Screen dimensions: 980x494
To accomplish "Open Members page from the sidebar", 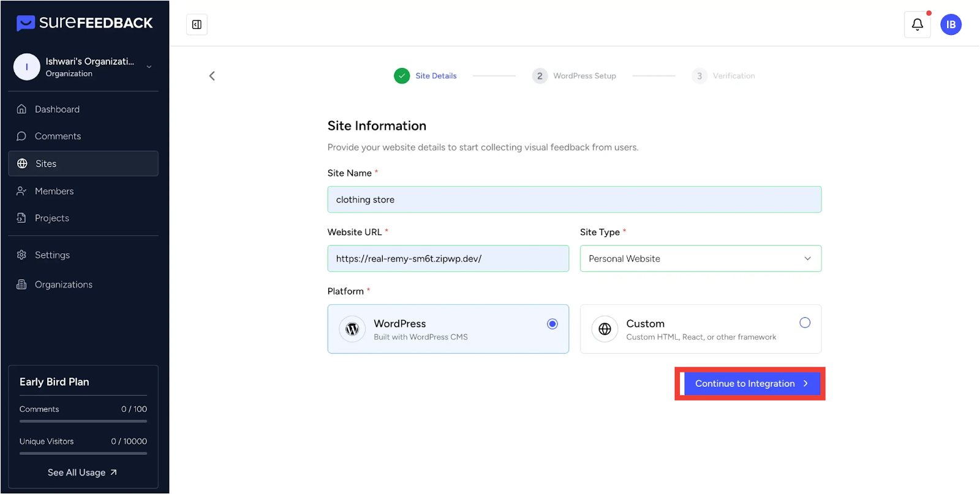I will pyautogui.click(x=54, y=192).
